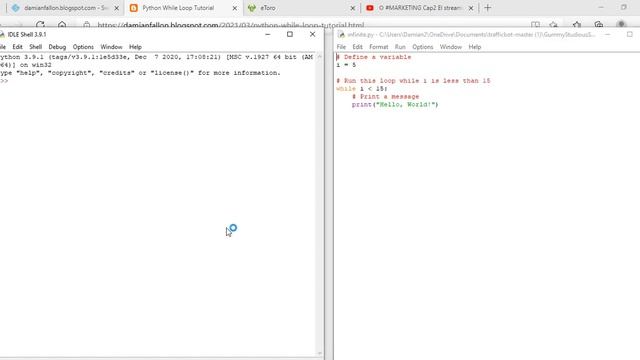Screen dimensions: 640x360
Task: Click the browser profile avatar icon
Action: point(621,25)
